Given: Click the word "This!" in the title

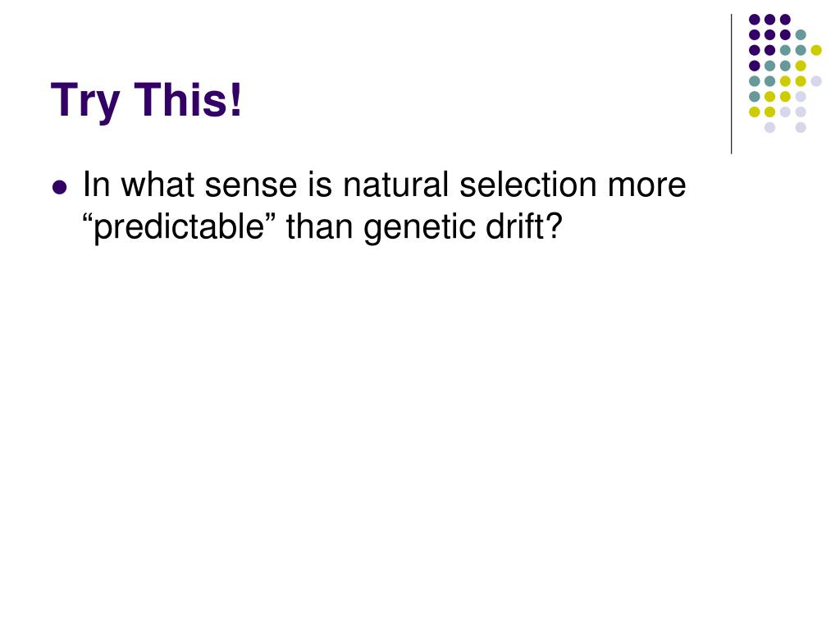Looking at the screenshot, I should (188, 99).
